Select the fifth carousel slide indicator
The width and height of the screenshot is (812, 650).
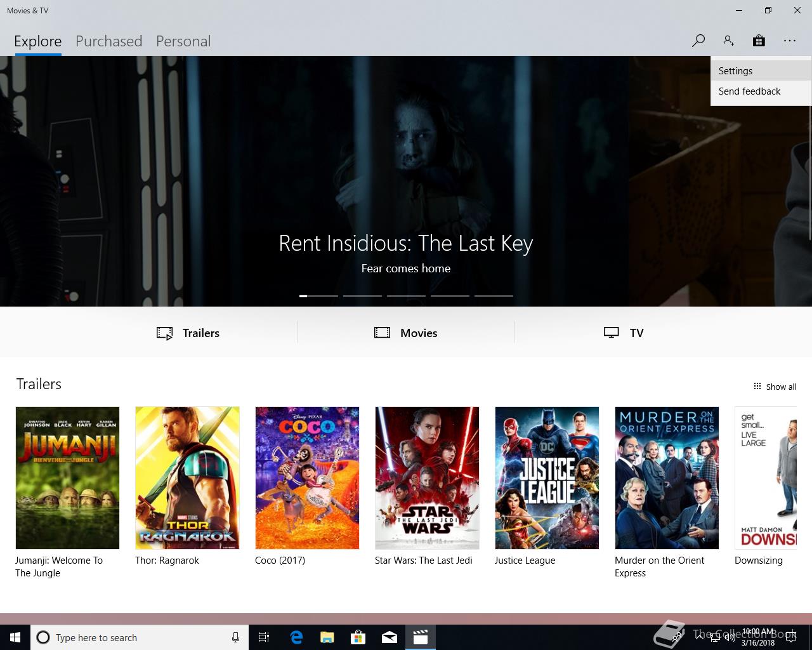[494, 296]
